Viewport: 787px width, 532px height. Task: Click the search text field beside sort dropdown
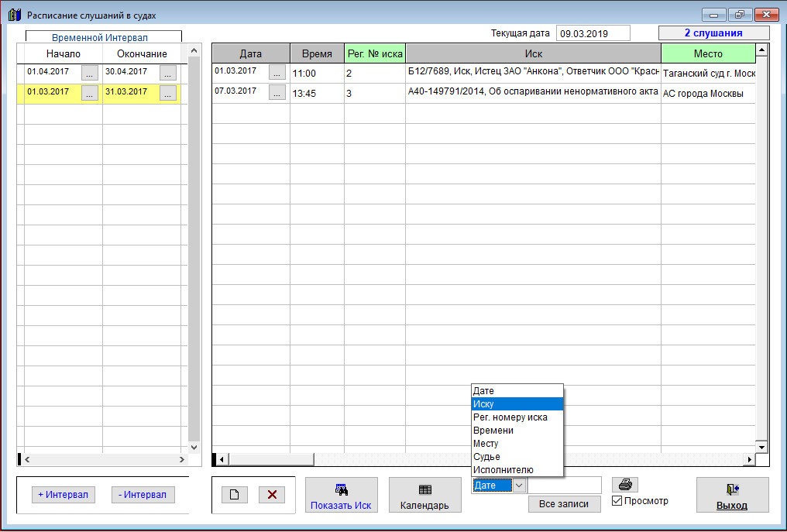point(564,486)
